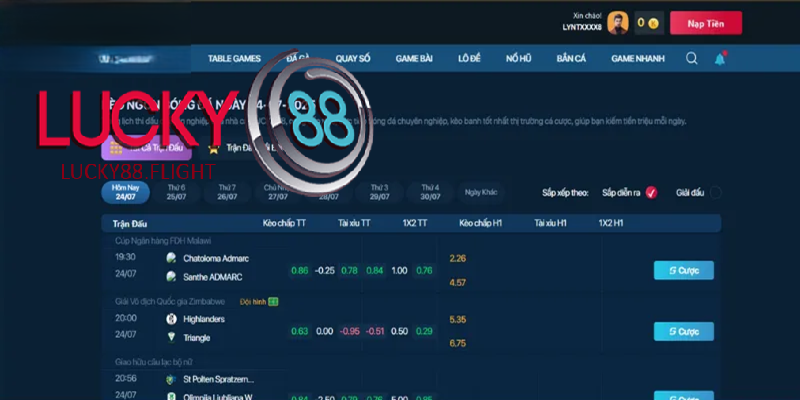Click the Nạp Tiền deposit button
Viewport: 800px width, 400px height.
coord(706,23)
